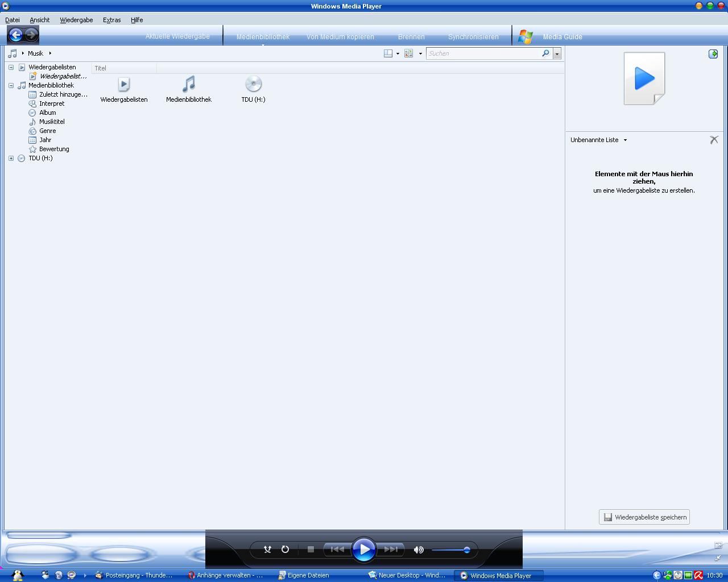Viewport: 728px width, 582px height.
Task: Click the music note category icon
Action: (x=13, y=53)
